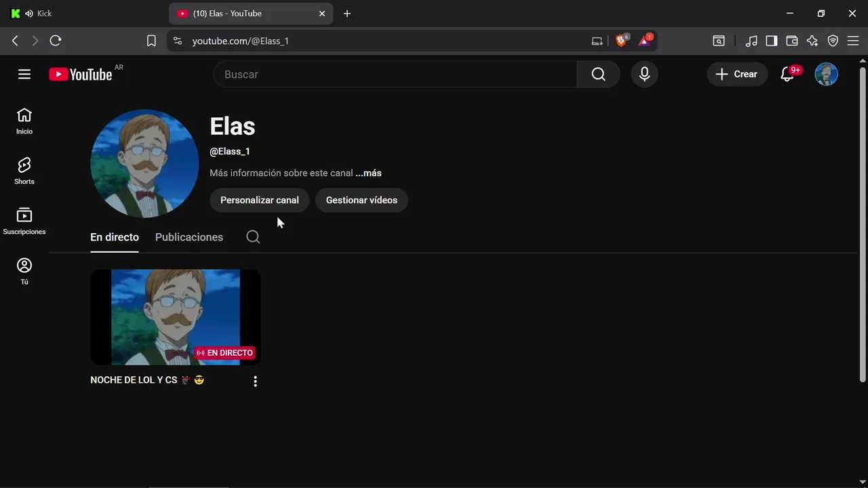Open video title NOCHE DE LOL Y CS

click(147, 380)
